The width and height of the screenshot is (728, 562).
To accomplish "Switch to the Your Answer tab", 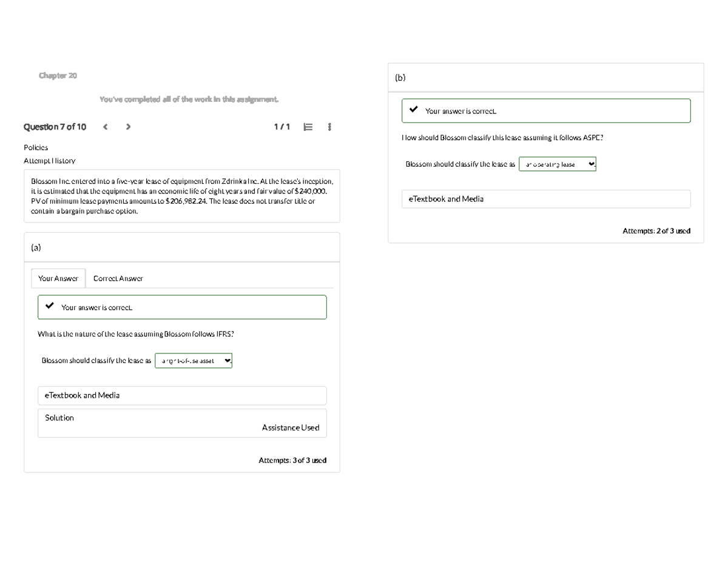I will 58,278.
